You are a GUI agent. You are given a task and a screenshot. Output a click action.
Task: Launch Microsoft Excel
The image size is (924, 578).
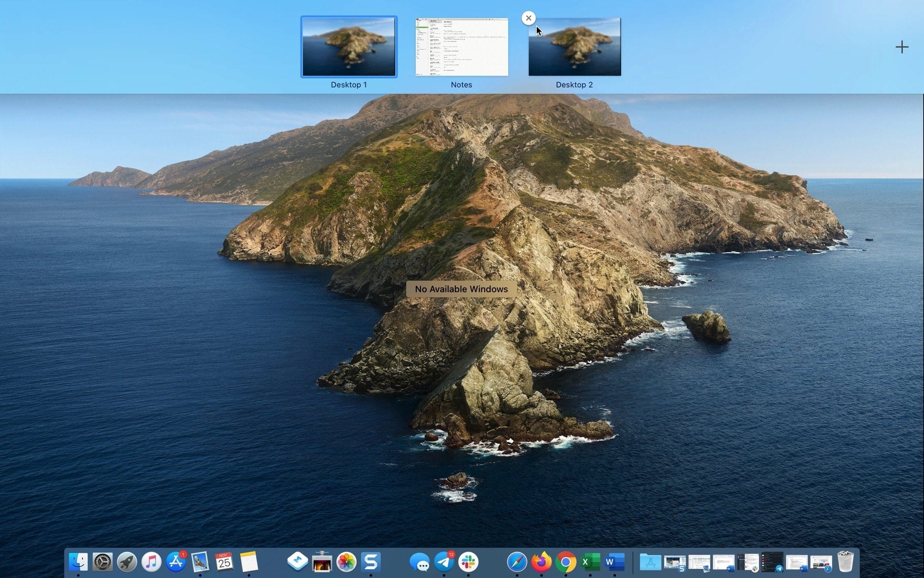tap(590, 562)
